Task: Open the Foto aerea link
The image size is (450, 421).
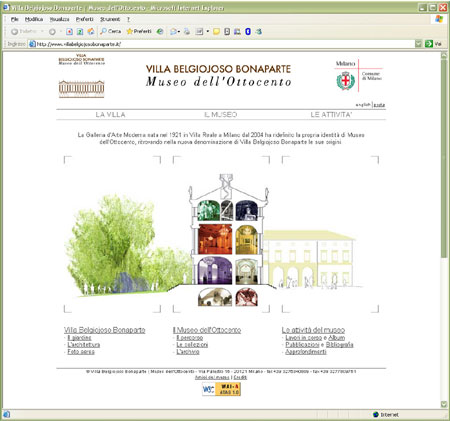Action: click(x=81, y=352)
